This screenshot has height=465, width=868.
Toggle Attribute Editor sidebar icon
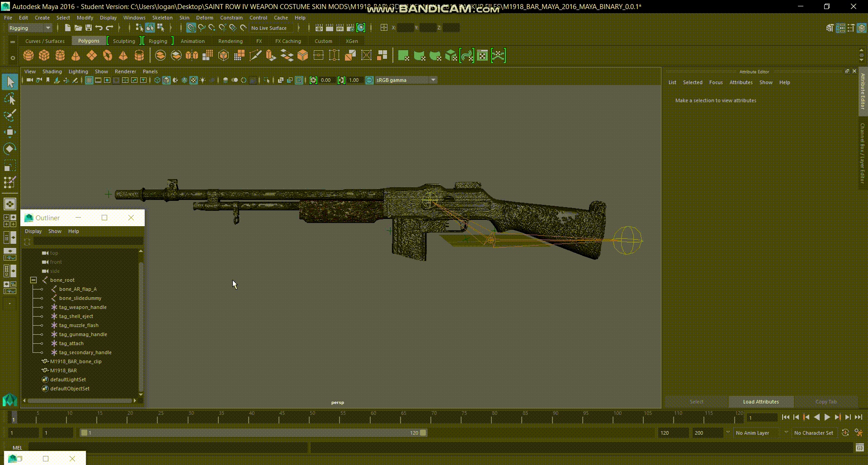tap(840, 28)
